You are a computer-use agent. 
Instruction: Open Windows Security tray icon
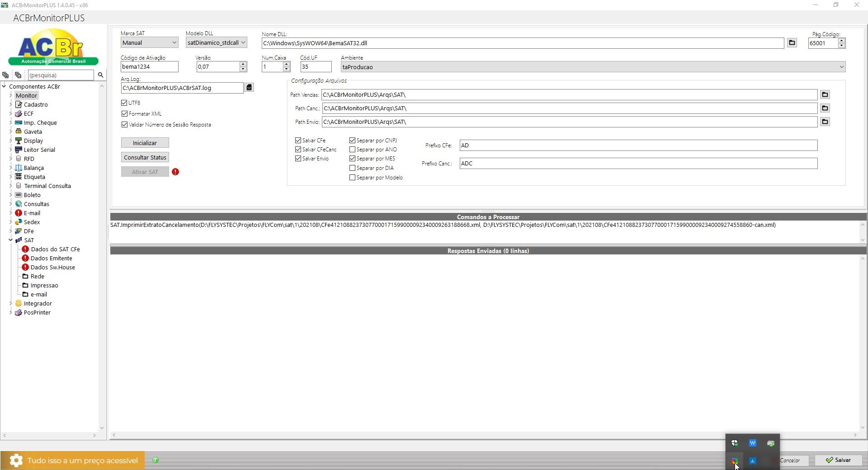(735, 443)
